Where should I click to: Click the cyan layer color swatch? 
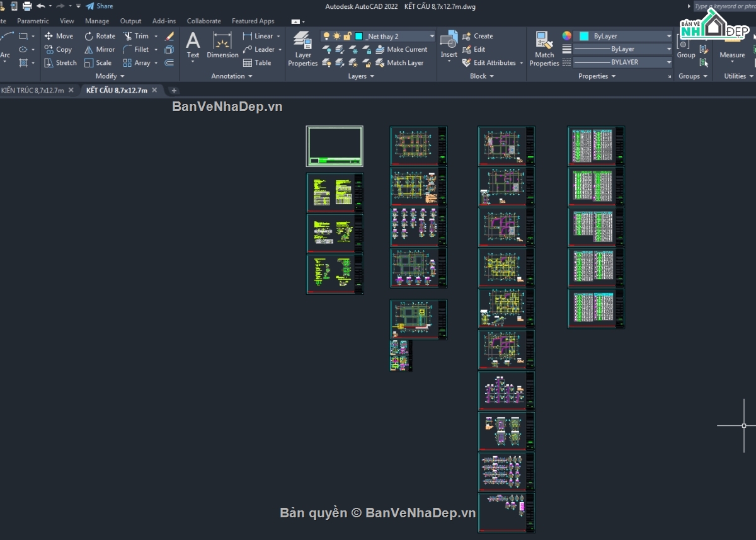[x=358, y=37]
